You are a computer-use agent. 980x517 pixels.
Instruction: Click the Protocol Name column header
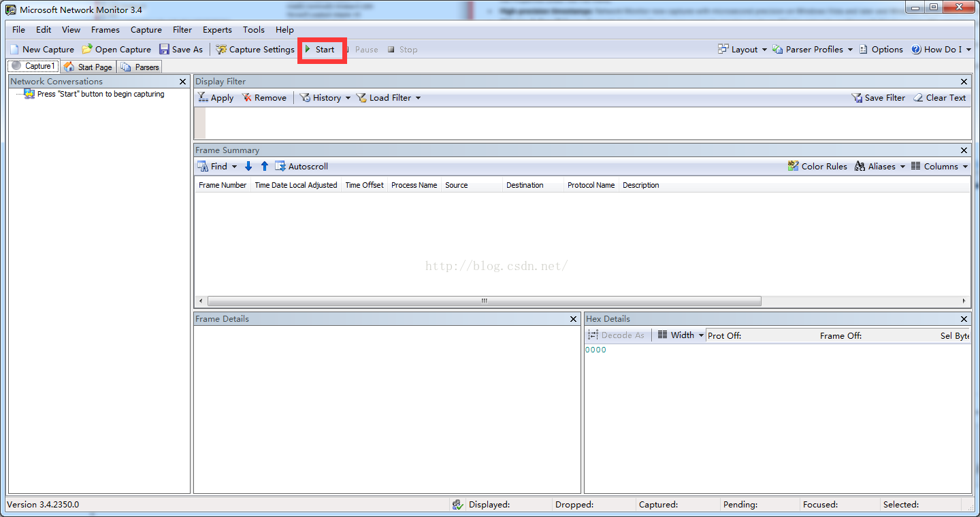coord(591,185)
